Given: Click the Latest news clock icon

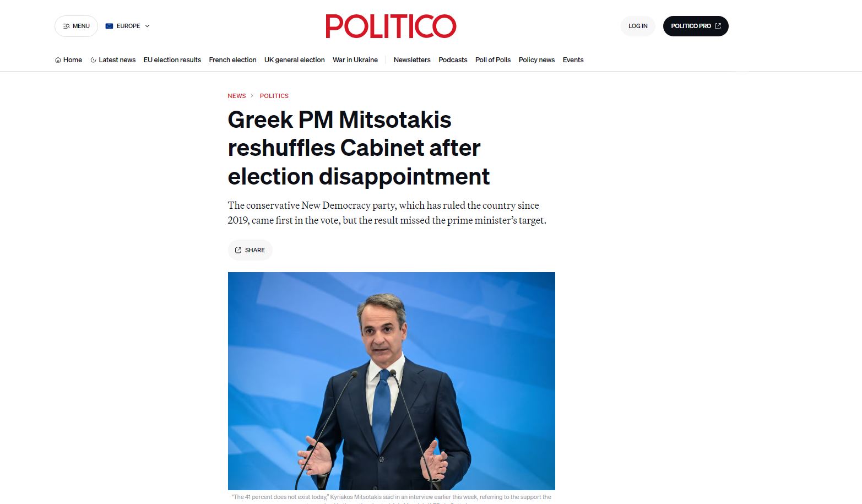Looking at the screenshot, I should pyautogui.click(x=93, y=60).
